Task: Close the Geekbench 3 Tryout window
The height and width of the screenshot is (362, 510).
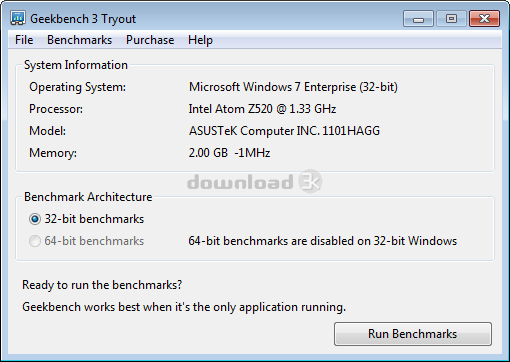Action: coord(484,19)
